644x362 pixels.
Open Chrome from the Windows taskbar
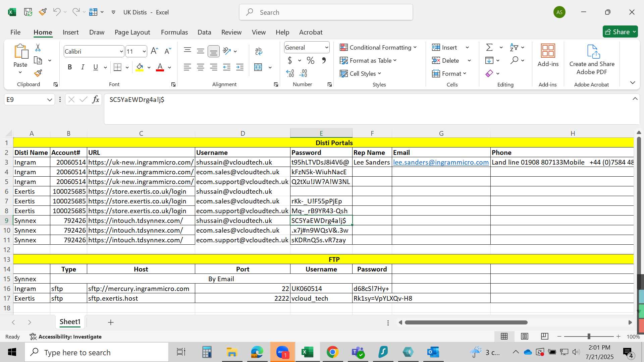[332, 352]
